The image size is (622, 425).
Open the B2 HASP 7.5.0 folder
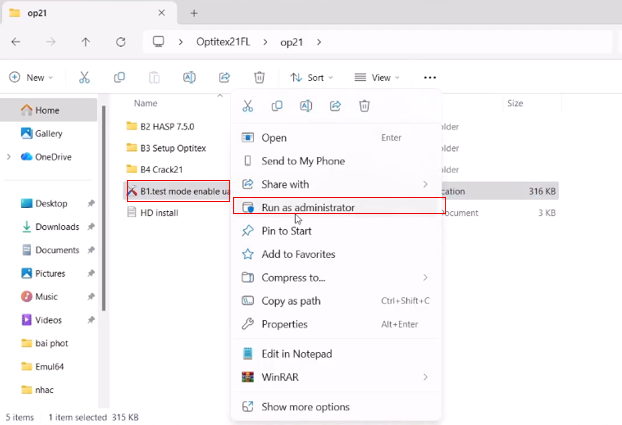166,126
